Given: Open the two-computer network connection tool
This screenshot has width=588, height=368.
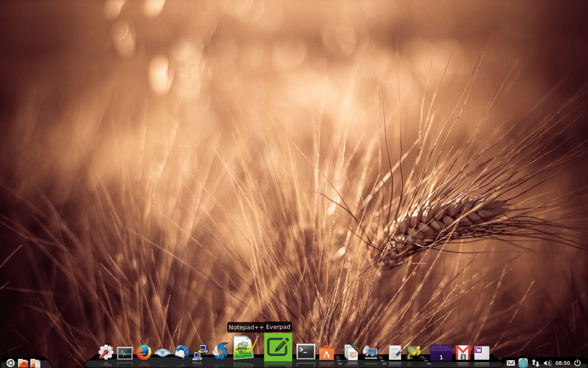Looking at the screenshot, I should click(200, 352).
